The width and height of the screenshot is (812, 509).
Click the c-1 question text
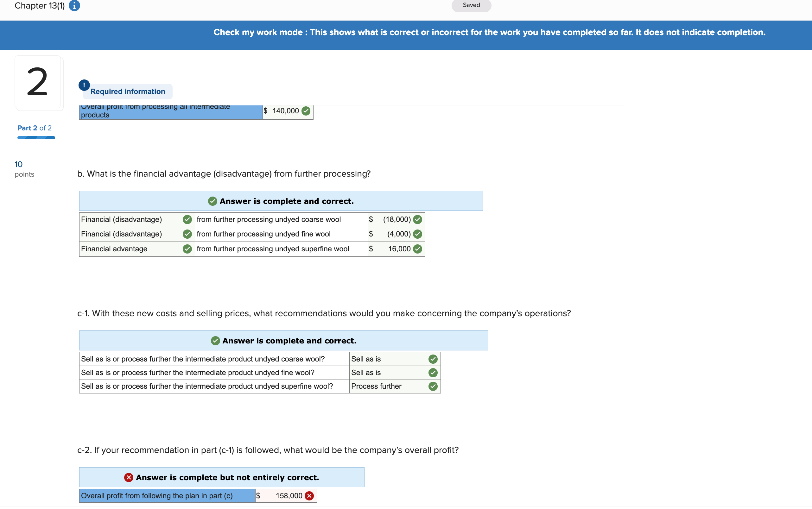(x=324, y=313)
